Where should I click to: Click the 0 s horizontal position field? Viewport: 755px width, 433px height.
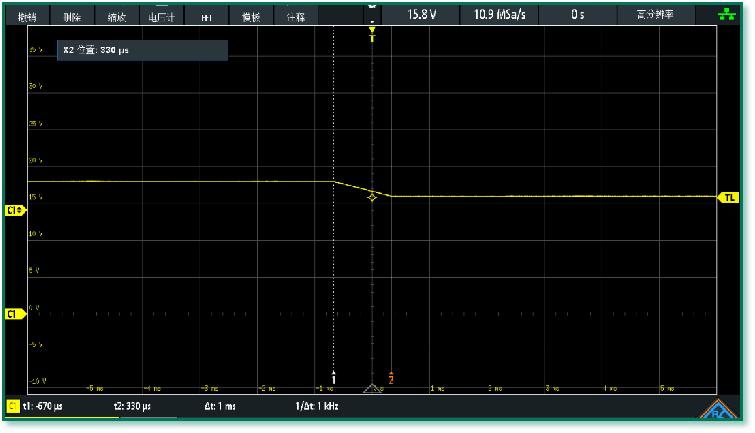tap(578, 14)
